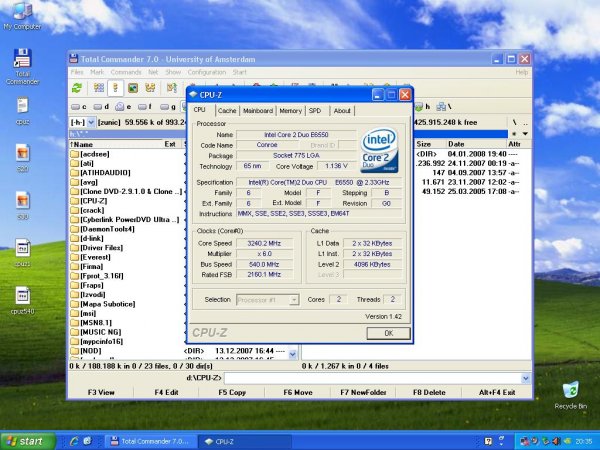Go to root with right panel backslash button
The height and width of the screenshot is (450, 600).
515,122
